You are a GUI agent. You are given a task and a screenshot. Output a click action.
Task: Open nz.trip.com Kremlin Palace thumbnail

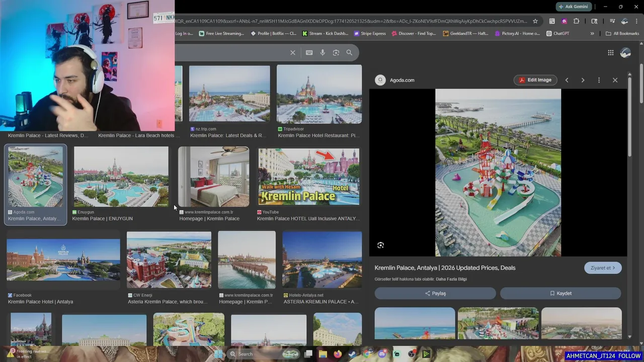click(x=229, y=94)
